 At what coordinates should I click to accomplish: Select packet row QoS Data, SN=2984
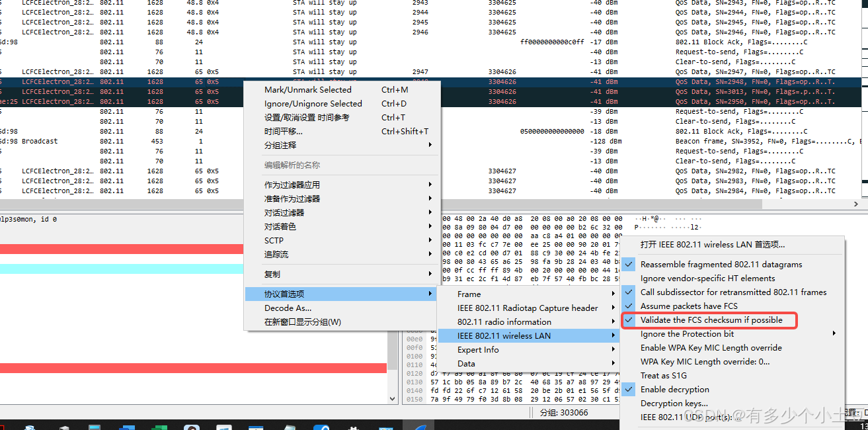pos(431,191)
